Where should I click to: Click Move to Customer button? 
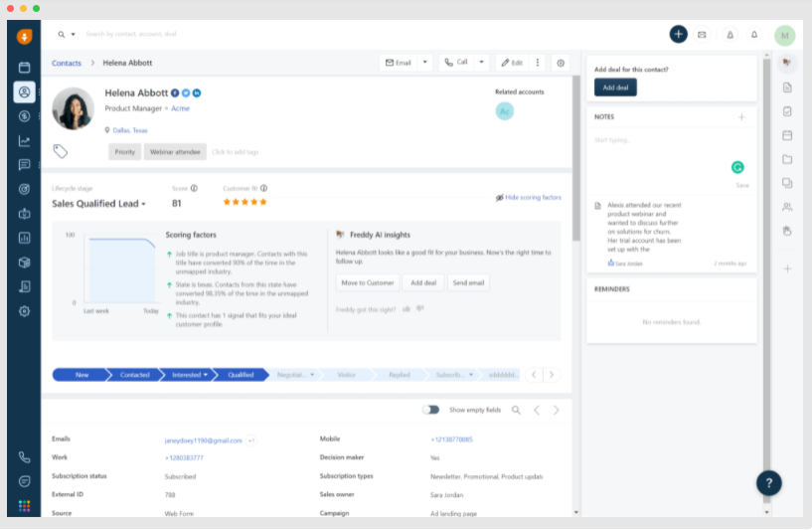tap(368, 282)
